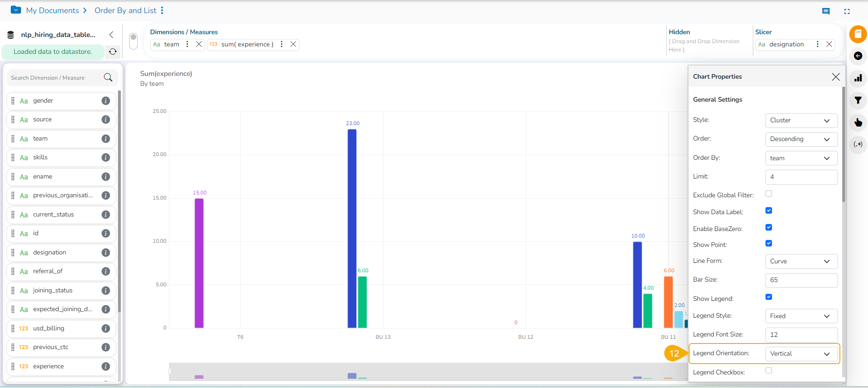Open the interactions hand pointer icon

click(858, 122)
